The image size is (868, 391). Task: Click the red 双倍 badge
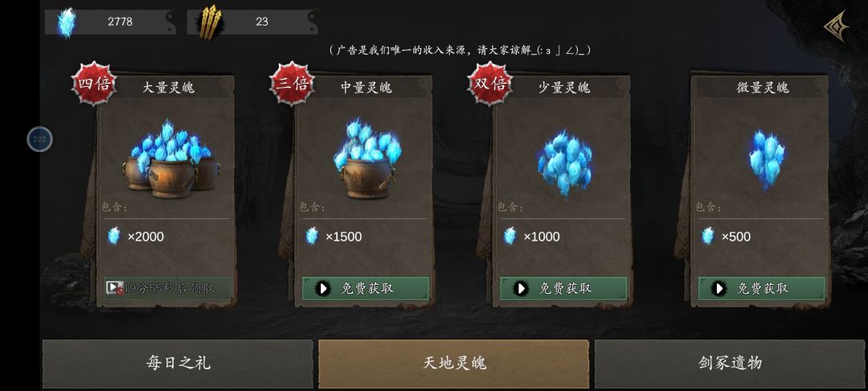pyautogui.click(x=490, y=83)
